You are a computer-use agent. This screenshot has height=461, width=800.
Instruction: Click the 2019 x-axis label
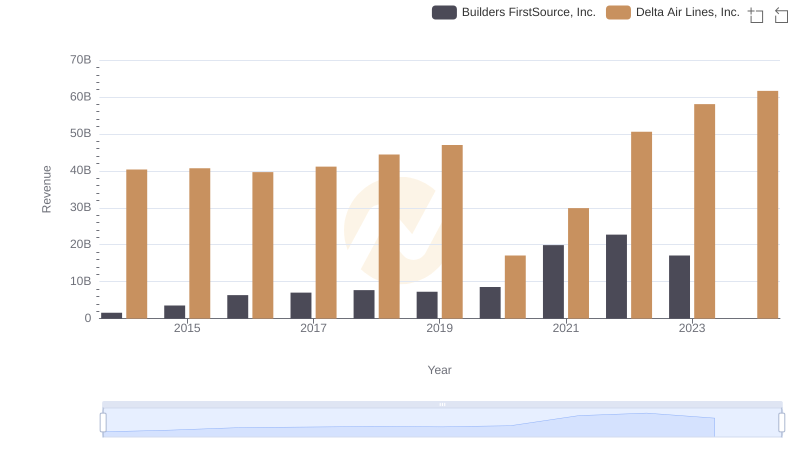click(439, 328)
